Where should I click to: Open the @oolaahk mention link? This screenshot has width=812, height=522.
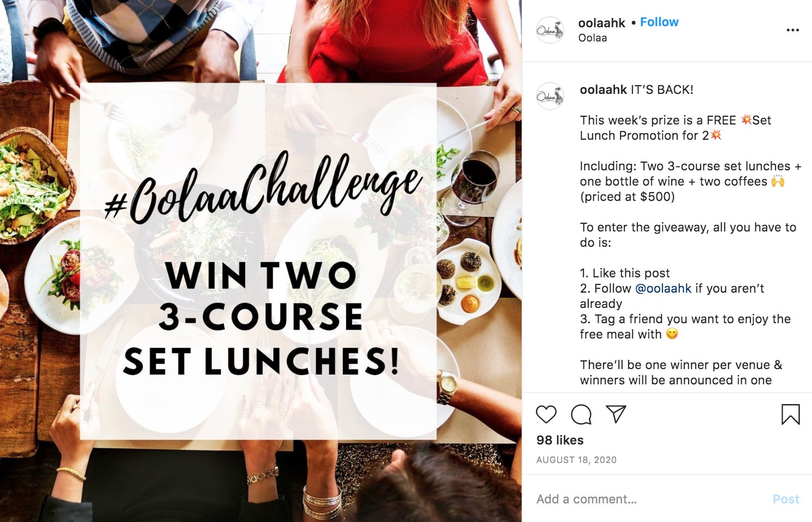[664, 288]
